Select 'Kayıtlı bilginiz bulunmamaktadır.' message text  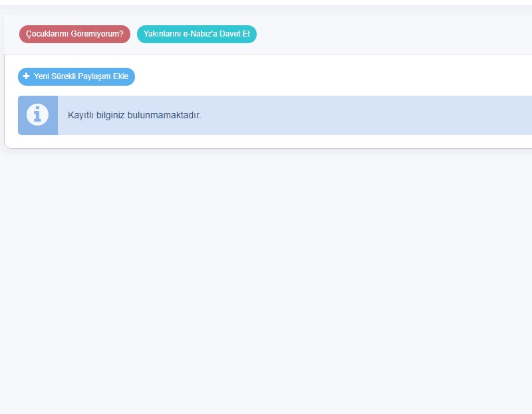134,115
